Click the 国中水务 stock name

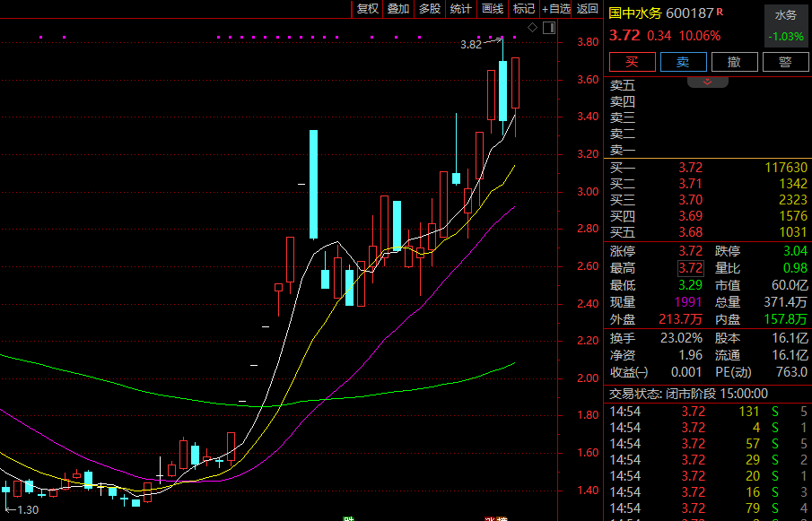coord(637,13)
